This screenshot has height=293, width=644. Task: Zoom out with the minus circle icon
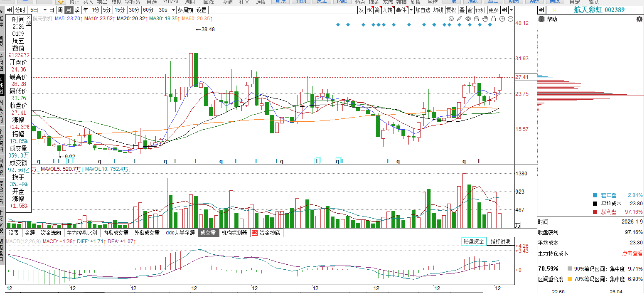pos(511,19)
